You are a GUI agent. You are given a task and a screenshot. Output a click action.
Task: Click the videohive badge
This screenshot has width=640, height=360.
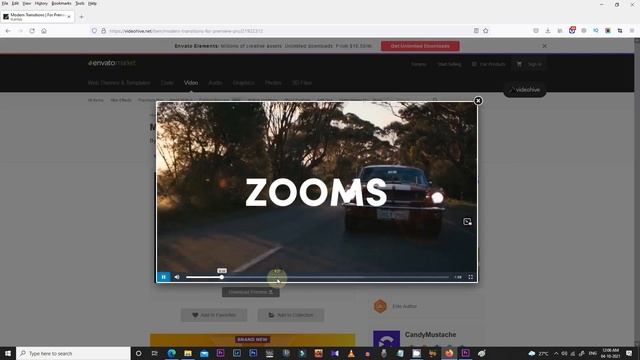525,90
